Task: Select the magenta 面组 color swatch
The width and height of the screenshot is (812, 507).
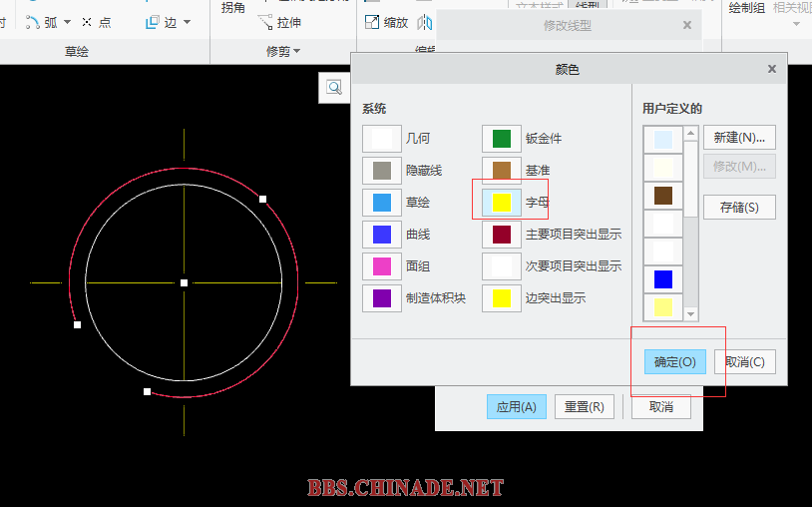Action: pyautogui.click(x=382, y=266)
